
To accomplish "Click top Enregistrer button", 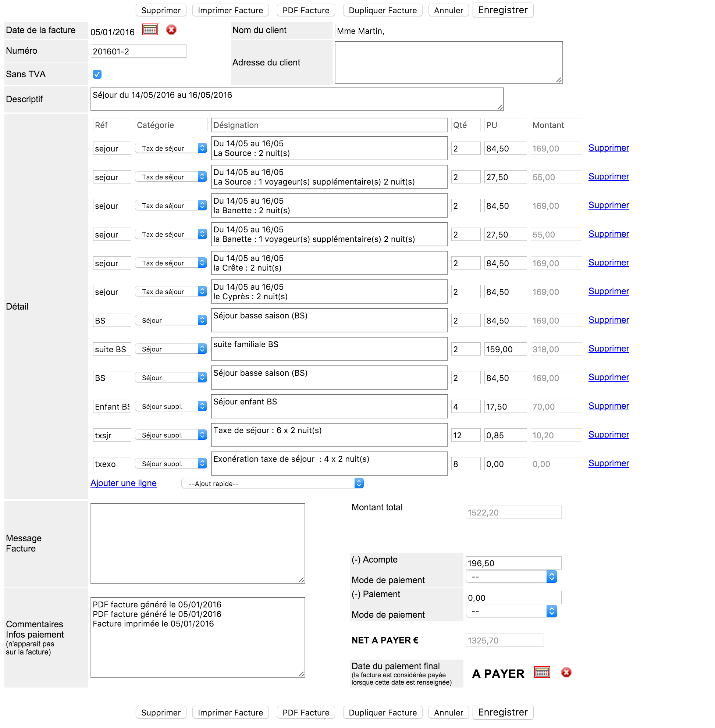I will tap(503, 10).
